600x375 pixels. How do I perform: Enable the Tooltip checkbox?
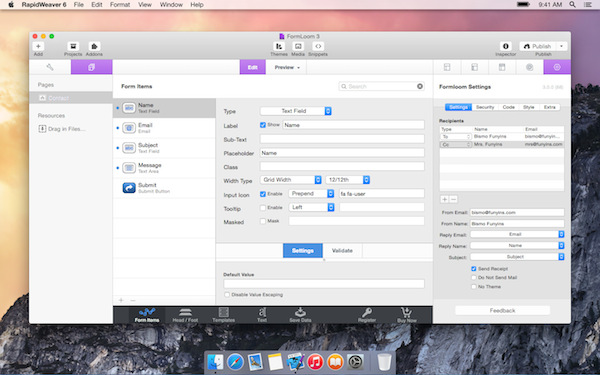point(263,207)
